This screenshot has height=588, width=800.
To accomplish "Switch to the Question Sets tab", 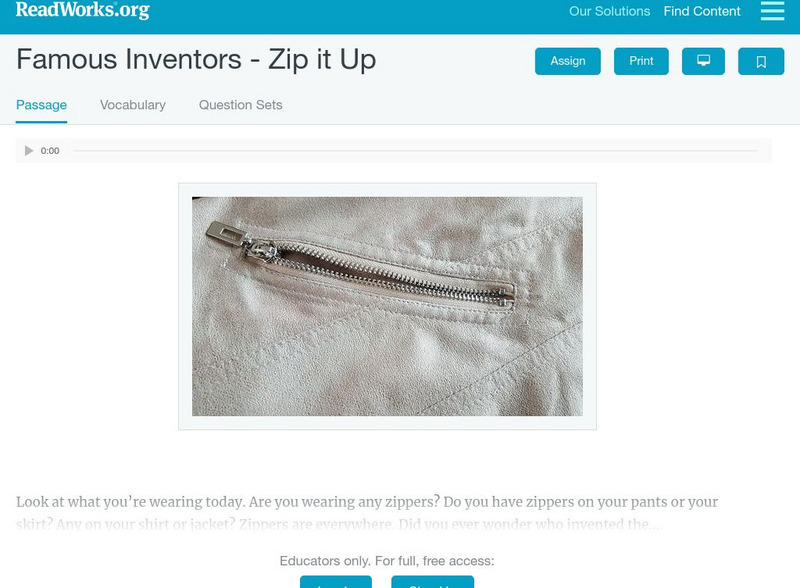I will [x=240, y=105].
